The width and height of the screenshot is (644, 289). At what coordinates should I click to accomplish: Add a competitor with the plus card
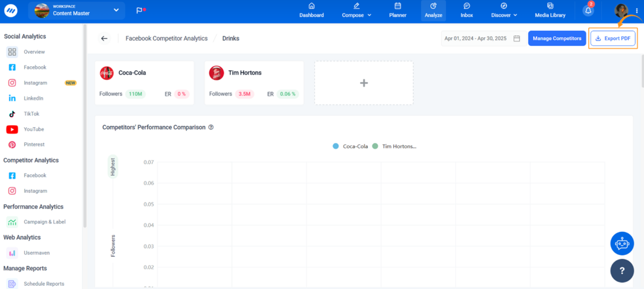(364, 83)
